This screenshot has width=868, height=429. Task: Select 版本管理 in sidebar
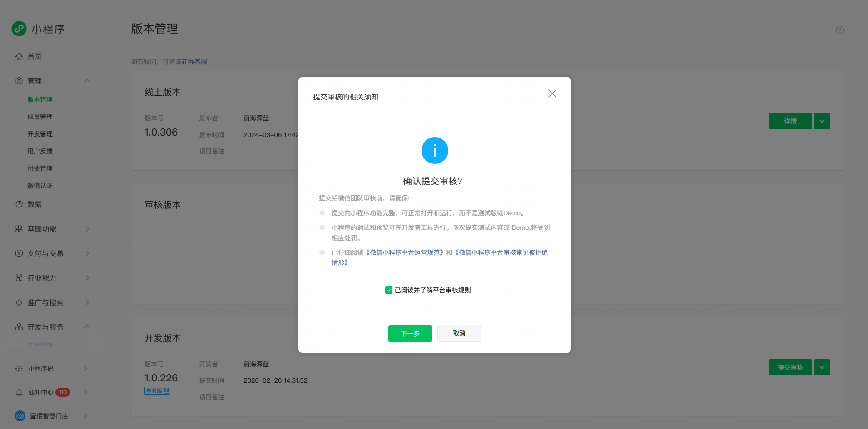pos(40,99)
